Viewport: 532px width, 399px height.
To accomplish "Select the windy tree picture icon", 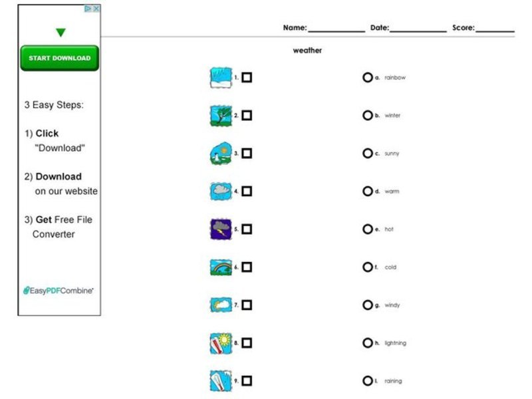I will (x=219, y=115).
